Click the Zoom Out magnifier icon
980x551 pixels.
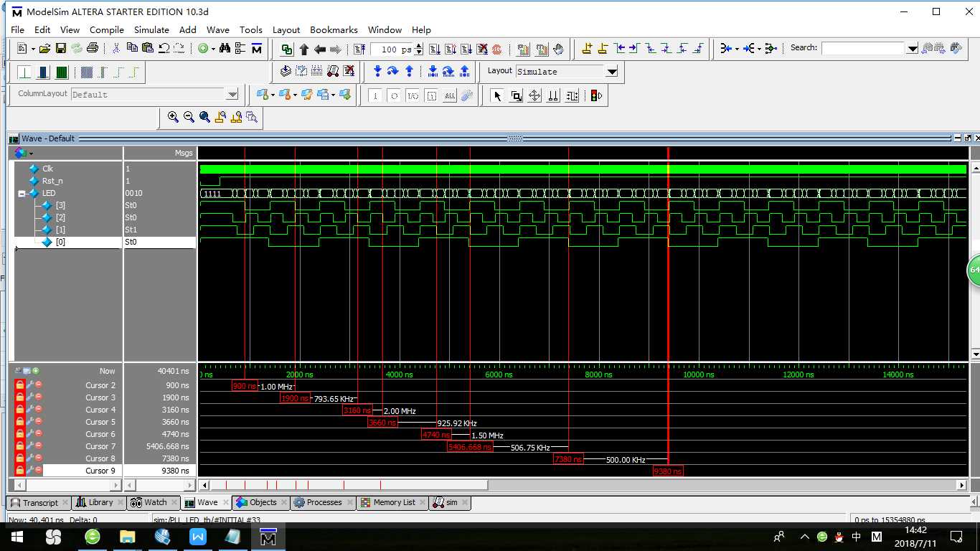[x=189, y=117]
